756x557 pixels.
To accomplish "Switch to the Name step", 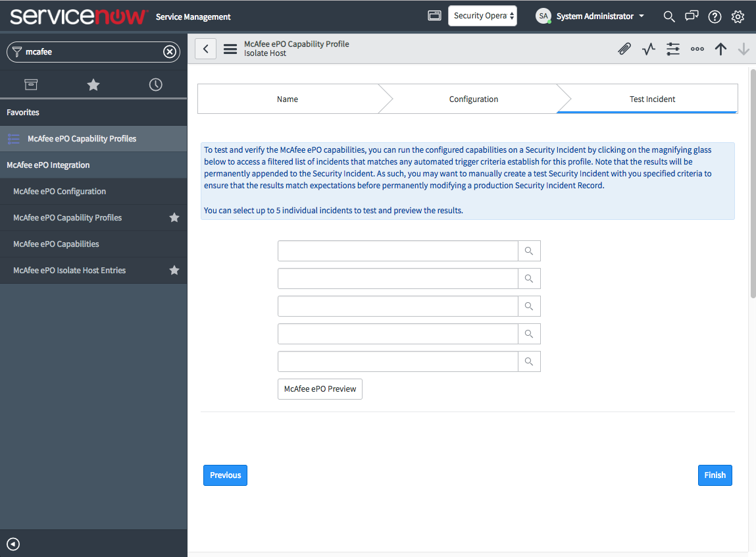I will (288, 99).
